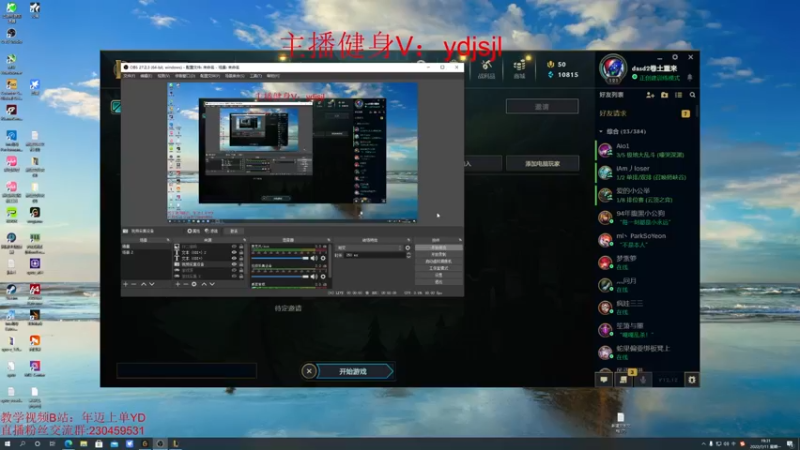Move the source up with the arrow

coord(204,284)
